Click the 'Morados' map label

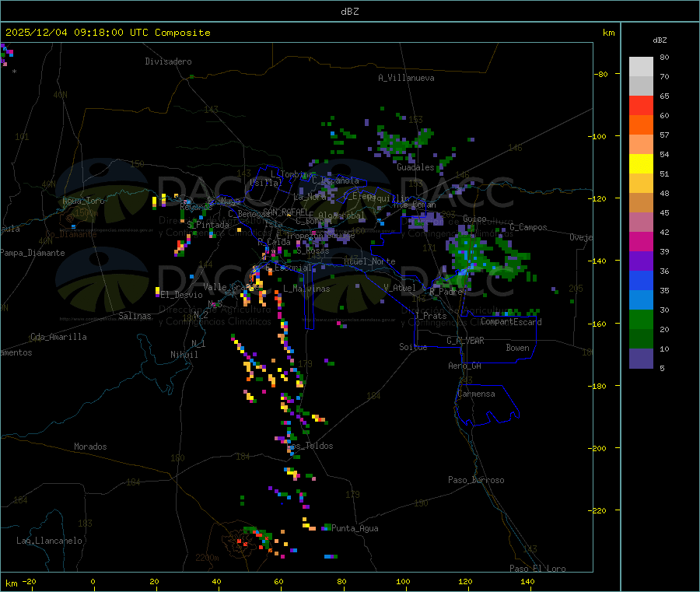pyautogui.click(x=90, y=447)
